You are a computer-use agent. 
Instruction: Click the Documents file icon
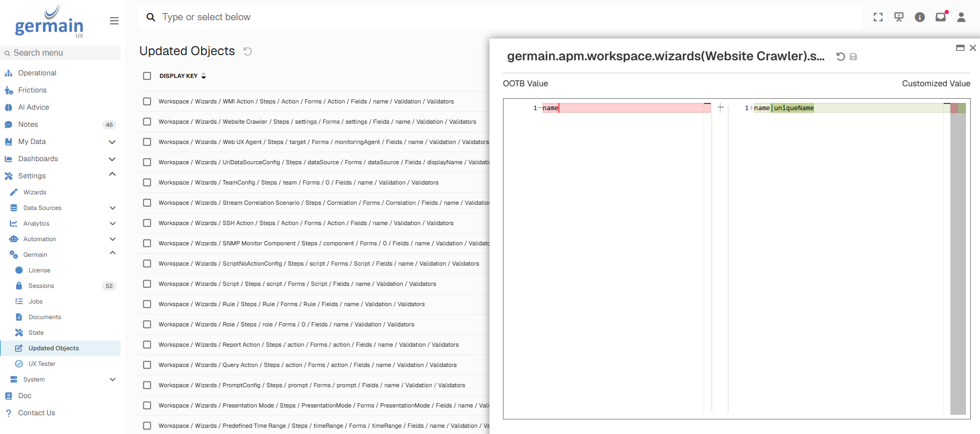click(19, 317)
